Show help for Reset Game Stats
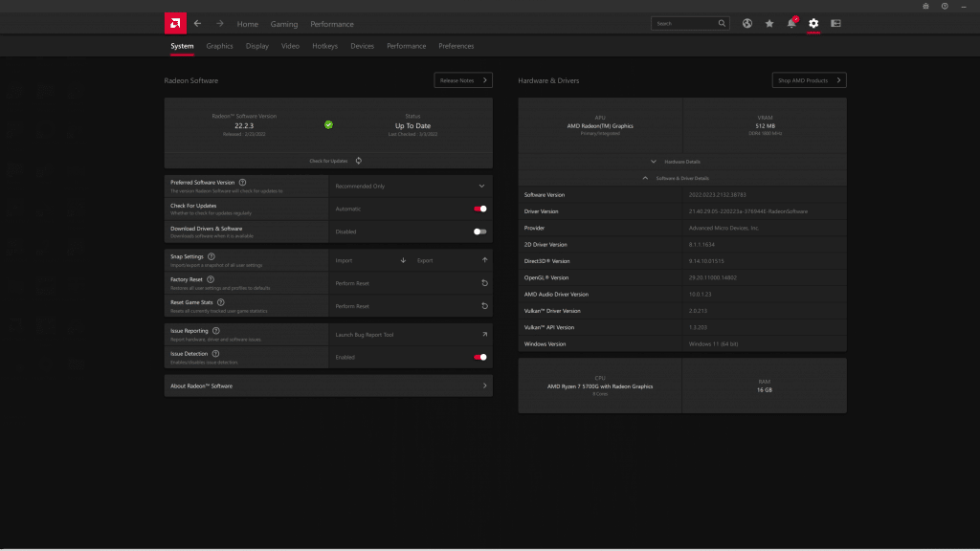980x551 pixels. click(x=221, y=302)
